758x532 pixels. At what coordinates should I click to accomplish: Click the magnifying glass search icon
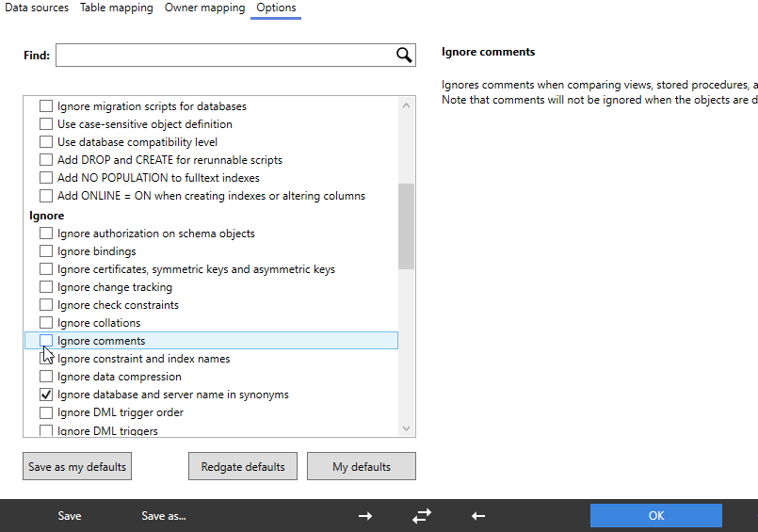coord(404,56)
